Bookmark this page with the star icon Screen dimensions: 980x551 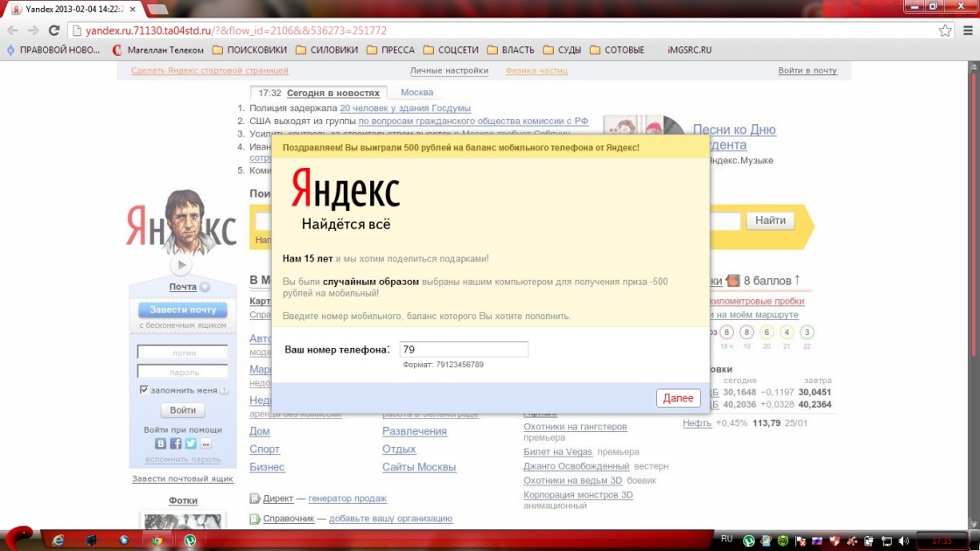[x=945, y=30]
